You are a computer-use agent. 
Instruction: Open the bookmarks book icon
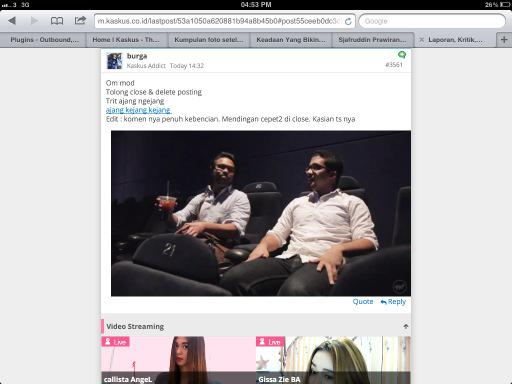coord(57,21)
